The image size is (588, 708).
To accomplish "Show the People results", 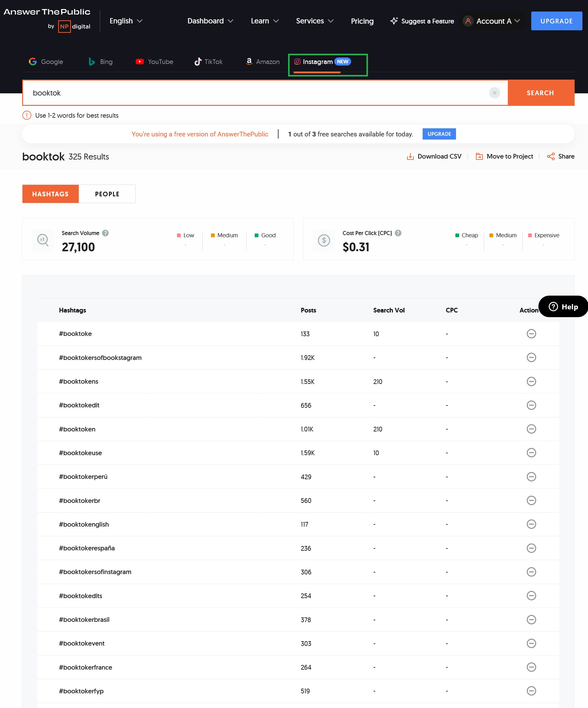I will coord(107,194).
